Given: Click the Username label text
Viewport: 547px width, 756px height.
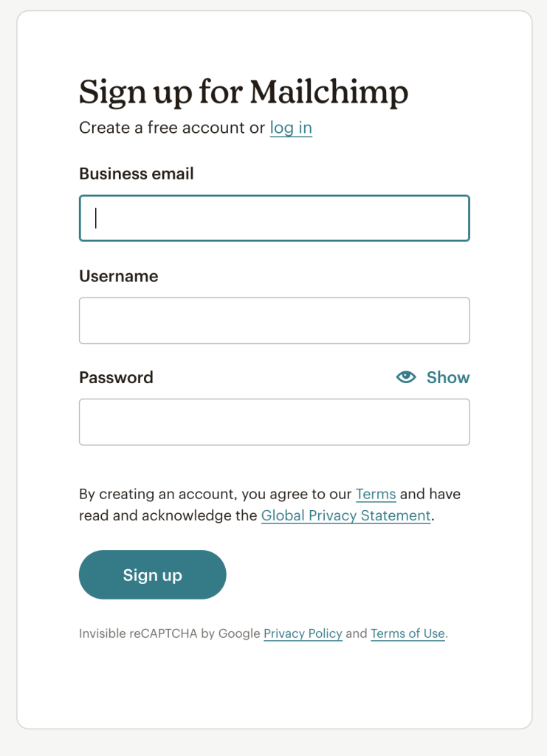Looking at the screenshot, I should (x=119, y=276).
